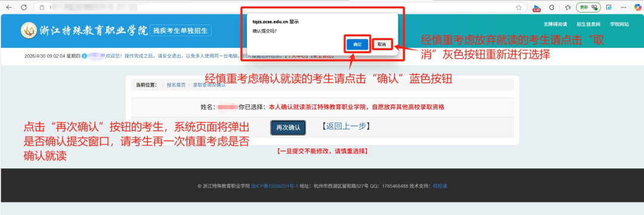Reload the page with the refresh icon
Image resolution: width=644 pixels, height=215 pixels.
[x=24, y=7]
